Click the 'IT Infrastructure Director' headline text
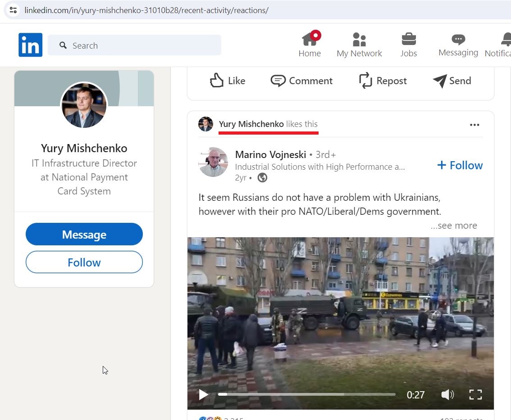511x420 pixels. (84, 177)
